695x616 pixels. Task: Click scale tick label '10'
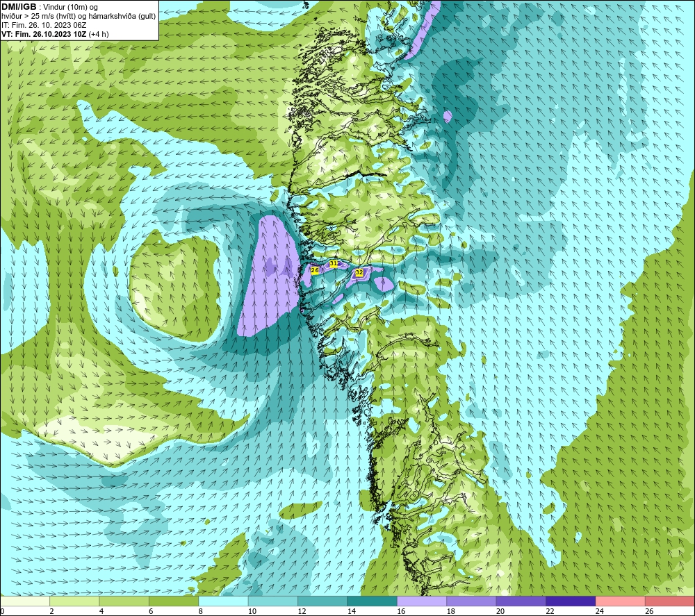pos(252,611)
